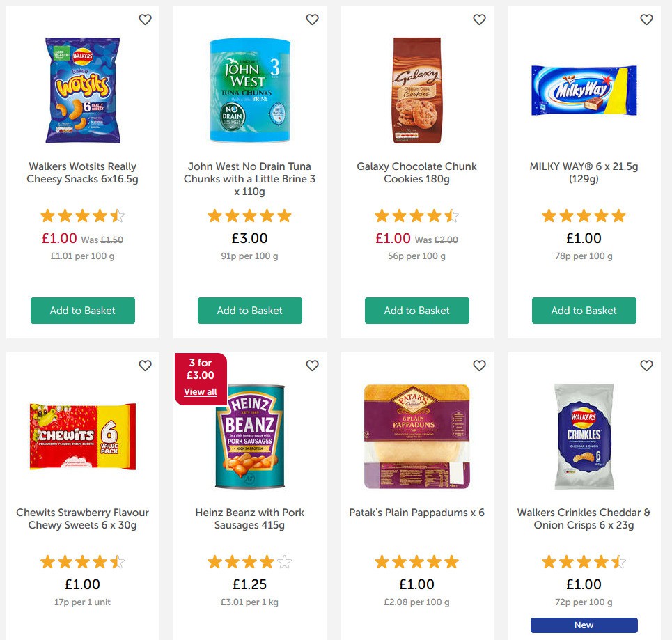The image size is (672, 640).
Task: Add Walkers Wotsits to Basket
Action: pyautogui.click(x=82, y=311)
